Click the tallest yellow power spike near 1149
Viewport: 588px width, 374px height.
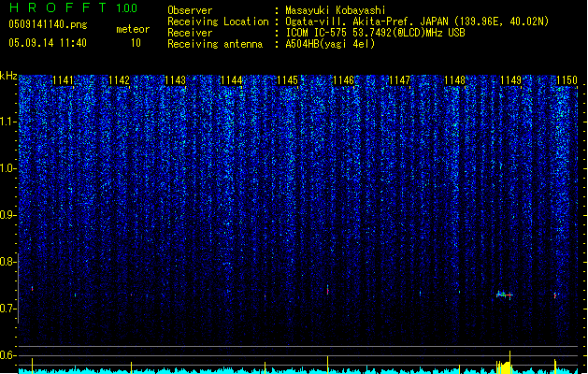tap(509, 362)
